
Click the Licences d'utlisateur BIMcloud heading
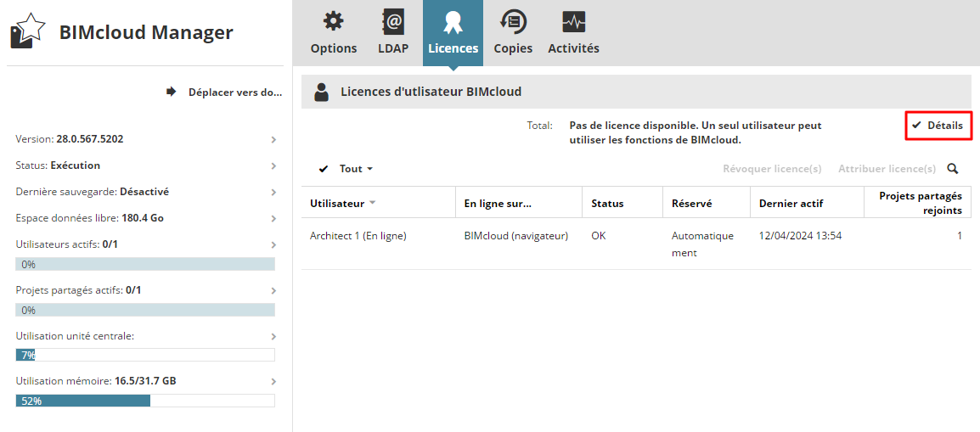[x=431, y=92]
